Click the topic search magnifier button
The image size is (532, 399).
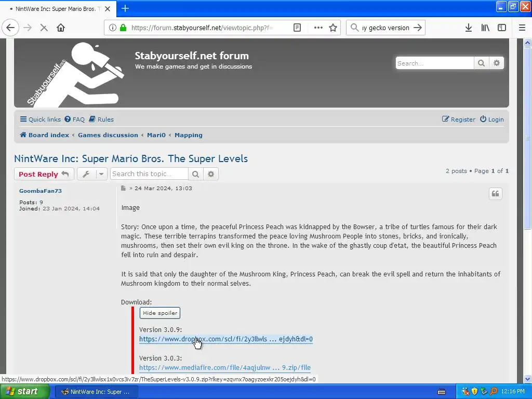[195, 174]
